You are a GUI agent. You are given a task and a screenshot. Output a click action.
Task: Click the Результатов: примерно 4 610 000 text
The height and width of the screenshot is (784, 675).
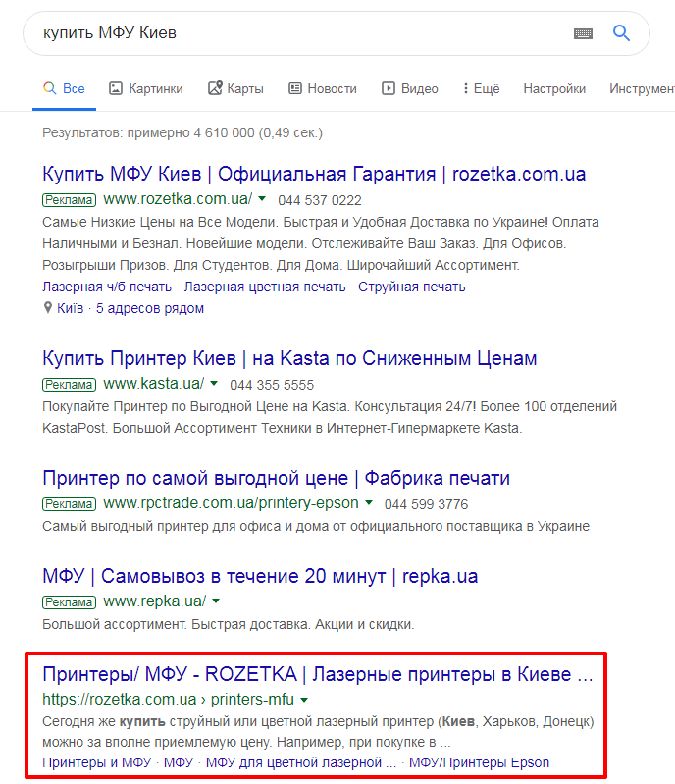pyautogui.click(x=182, y=133)
